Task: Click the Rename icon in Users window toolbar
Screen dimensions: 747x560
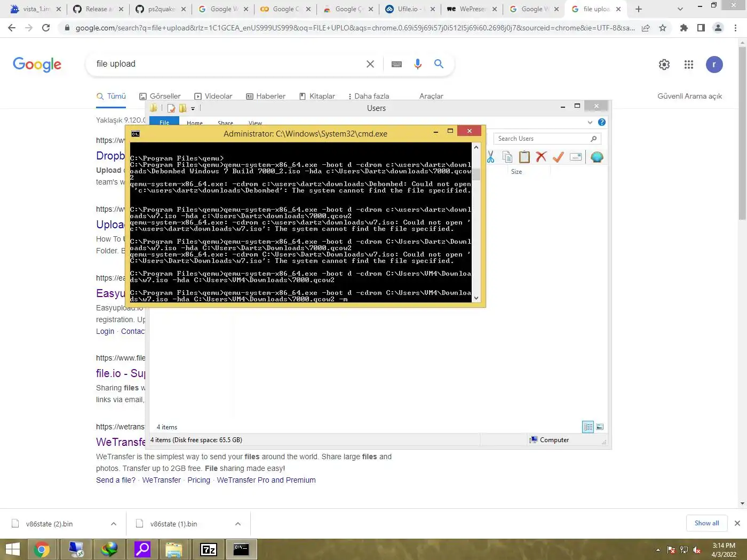Action: point(576,157)
